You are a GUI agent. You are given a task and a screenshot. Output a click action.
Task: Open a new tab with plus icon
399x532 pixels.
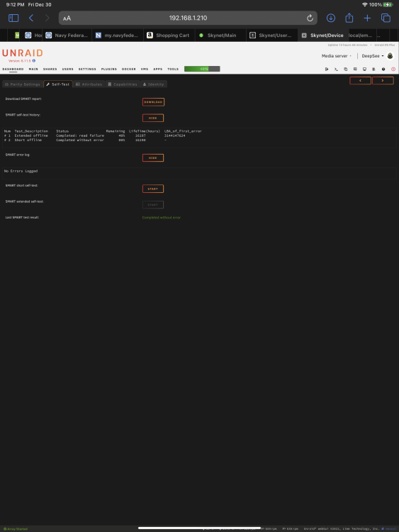(367, 18)
